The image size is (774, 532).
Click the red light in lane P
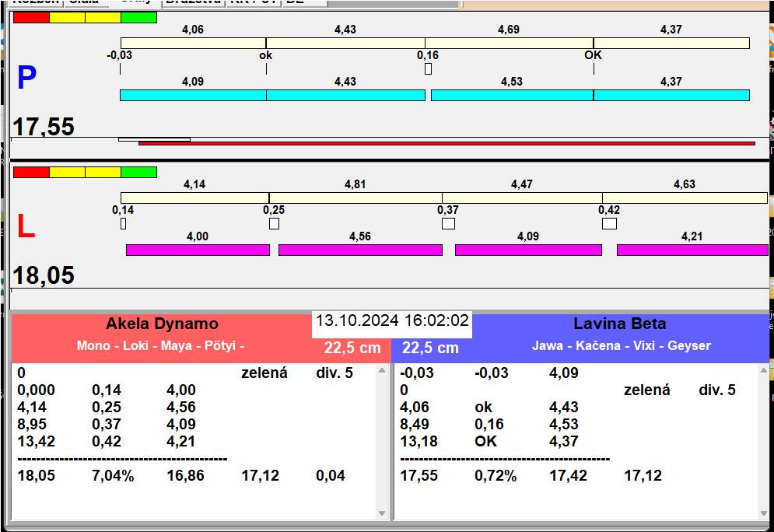(31, 17)
